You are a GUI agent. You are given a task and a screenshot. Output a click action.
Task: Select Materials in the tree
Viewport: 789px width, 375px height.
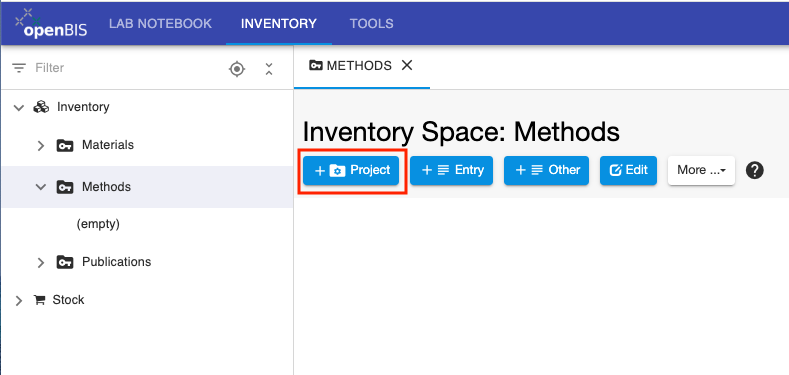coord(108,145)
